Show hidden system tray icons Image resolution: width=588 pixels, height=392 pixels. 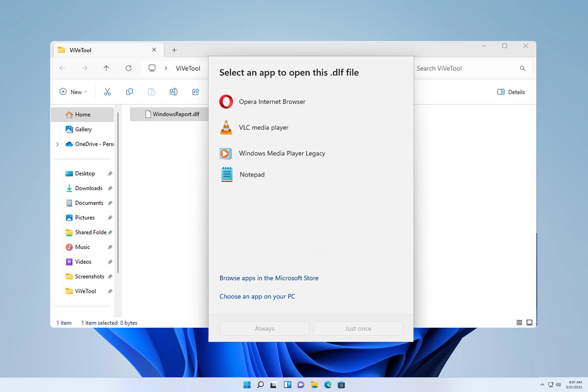tap(542, 385)
